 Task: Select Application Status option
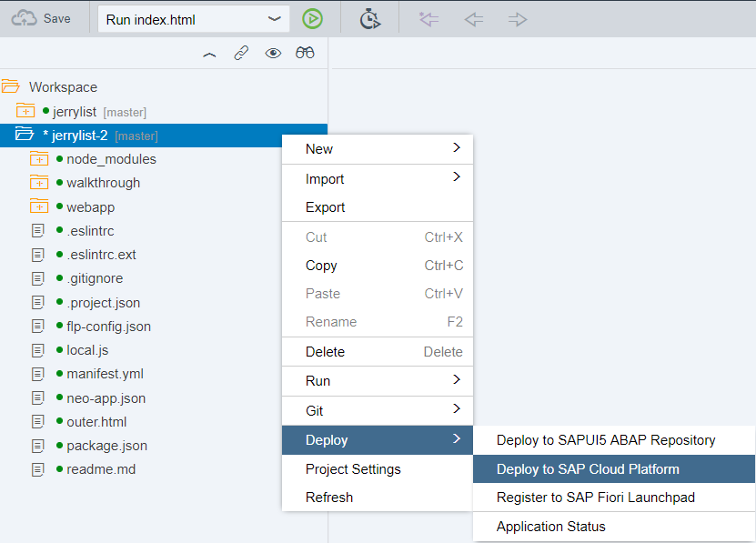[x=614, y=527]
